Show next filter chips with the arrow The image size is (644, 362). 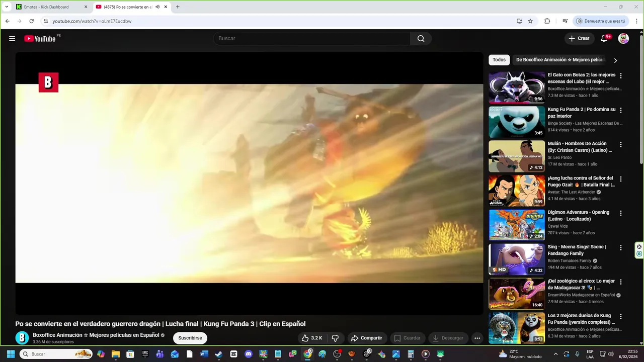615,60
